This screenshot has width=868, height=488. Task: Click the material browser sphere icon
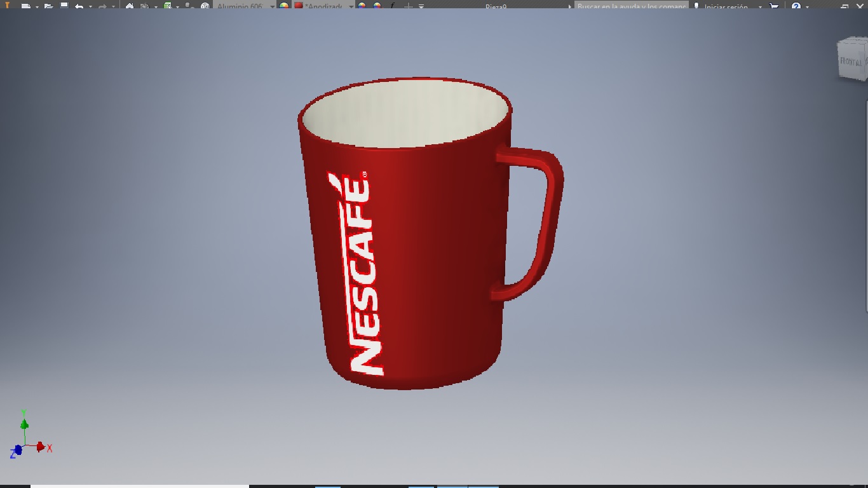click(x=284, y=6)
